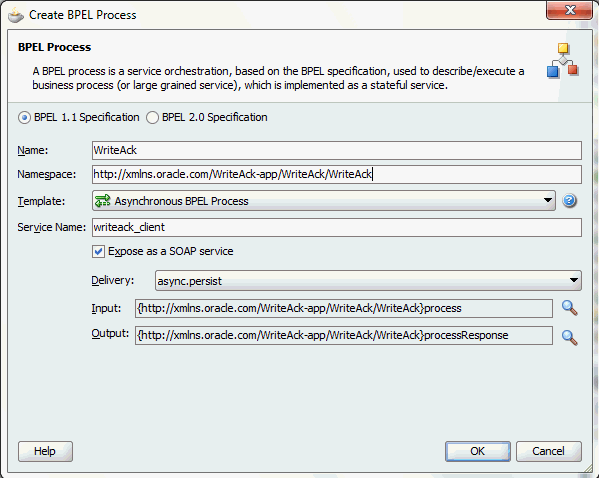Expand the Delivery async.persist dropdown
This screenshot has height=478, width=599.
(573, 280)
